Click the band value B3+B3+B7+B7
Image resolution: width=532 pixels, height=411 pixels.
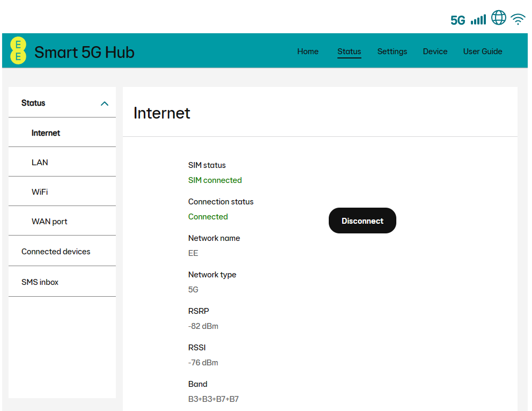(213, 399)
